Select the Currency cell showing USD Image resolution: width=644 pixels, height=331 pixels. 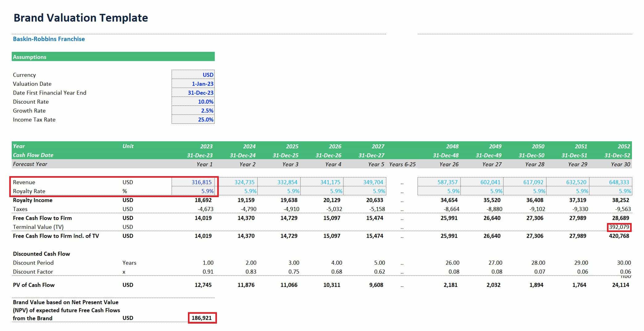coord(193,75)
